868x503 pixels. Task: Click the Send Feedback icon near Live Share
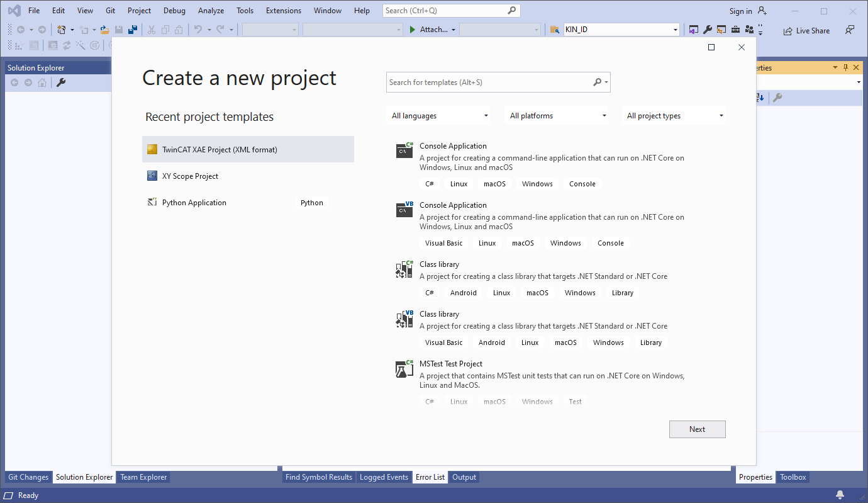pos(849,30)
